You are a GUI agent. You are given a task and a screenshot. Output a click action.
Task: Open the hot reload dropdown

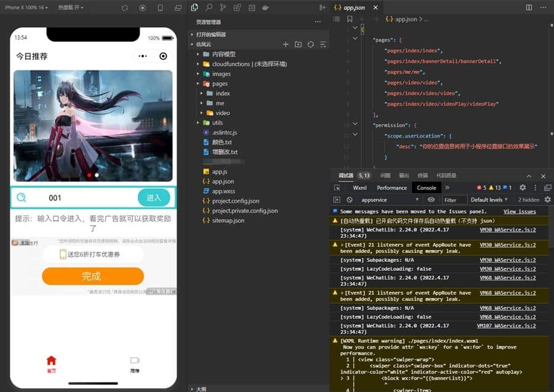[70, 7]
